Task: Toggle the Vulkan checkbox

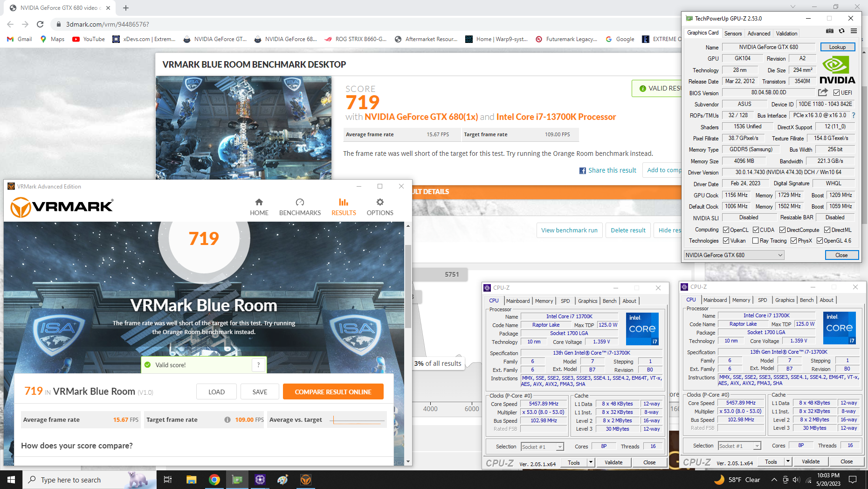Action: pyautogui.click(x=726, y=241)
